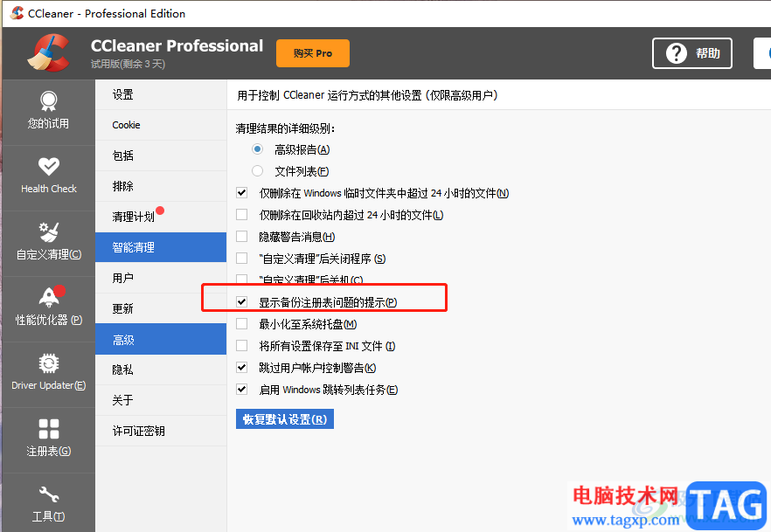Open Health Check from the sidebar

click(x=48, y=176)
